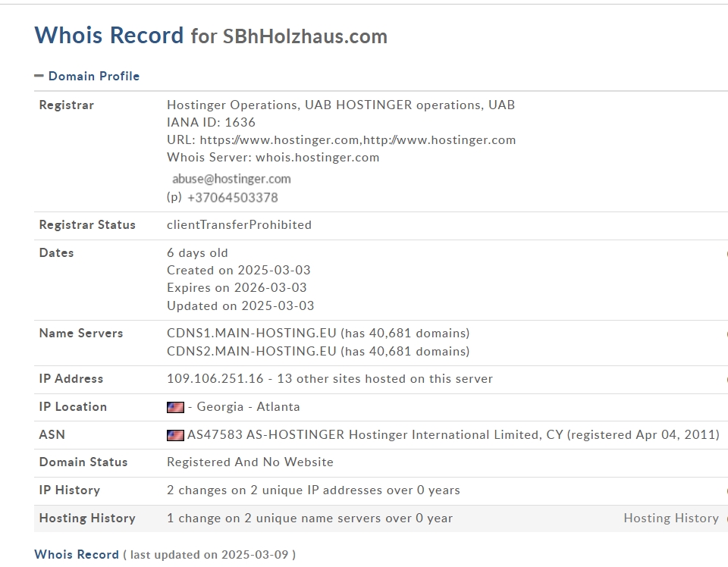
Task: Click the 'Name Servers' row label
Action: [81, 333]
